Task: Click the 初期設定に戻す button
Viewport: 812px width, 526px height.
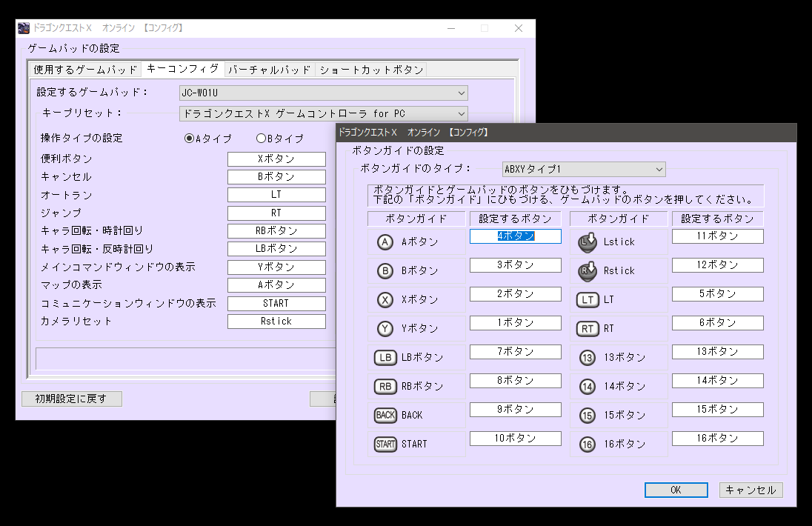Action: click(x=71, y=399)
